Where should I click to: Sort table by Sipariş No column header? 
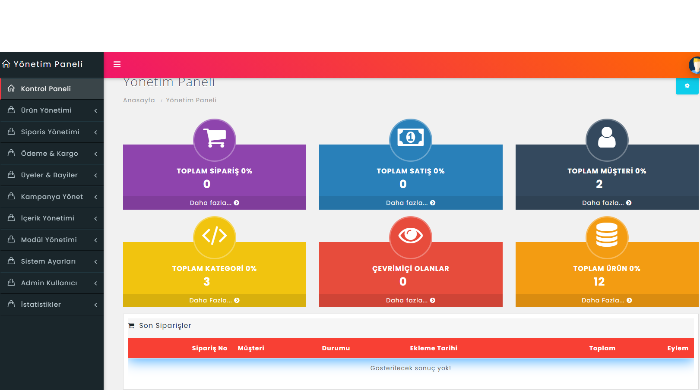[209, 348]
